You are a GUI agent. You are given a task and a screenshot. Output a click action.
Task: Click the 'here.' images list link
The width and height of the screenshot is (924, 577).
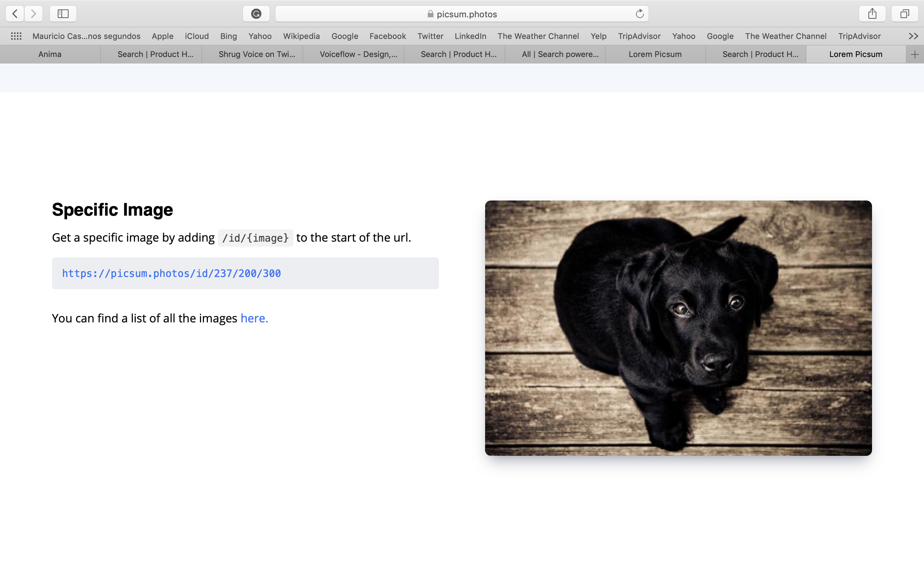pyautogui.click(x=254, y=318)
